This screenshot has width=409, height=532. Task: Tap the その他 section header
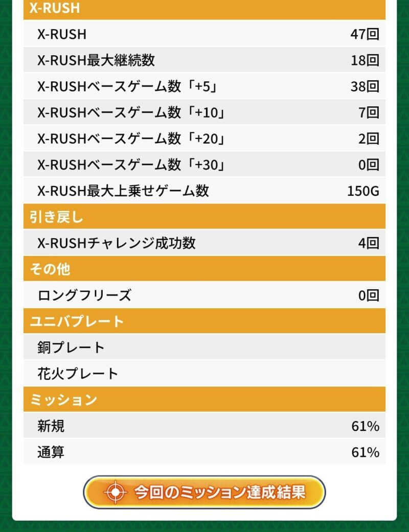pyautogui.click(x=204, y=269)
